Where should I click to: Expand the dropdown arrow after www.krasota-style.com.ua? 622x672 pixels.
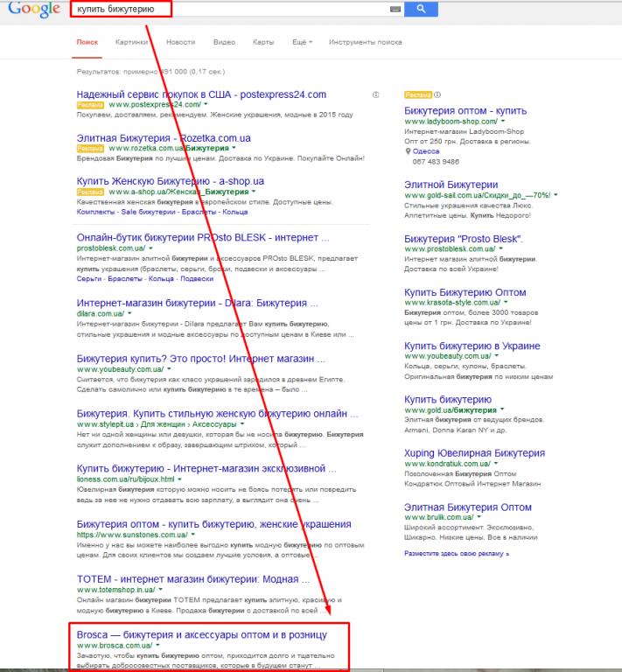click(x=506, y=303)
